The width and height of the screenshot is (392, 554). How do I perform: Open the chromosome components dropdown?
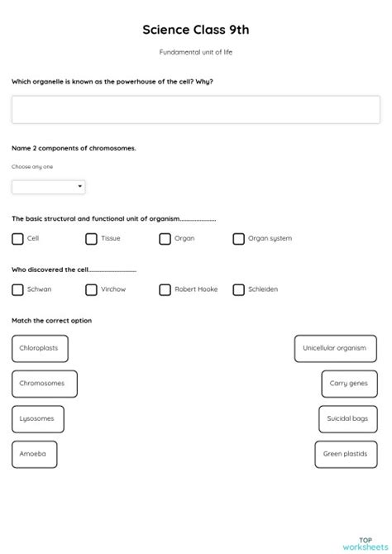49,187
